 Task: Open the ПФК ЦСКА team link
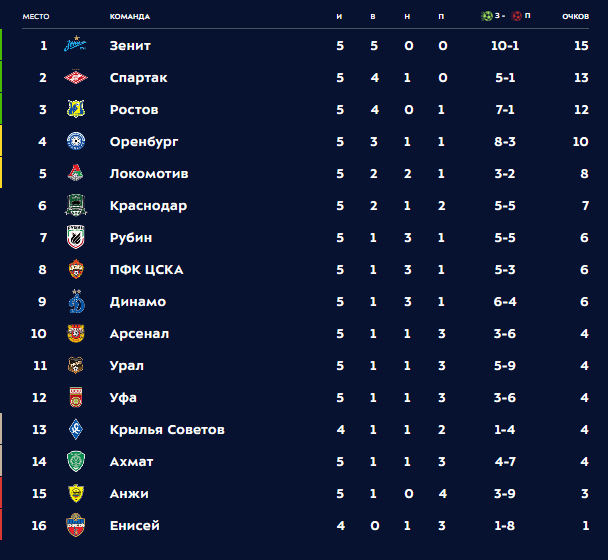pos(146,270)
